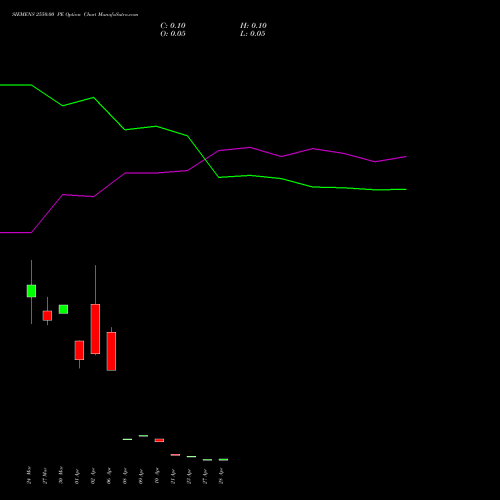
Task: Click the low value 'L: 0.05'
Action: [x=253, y=34]
